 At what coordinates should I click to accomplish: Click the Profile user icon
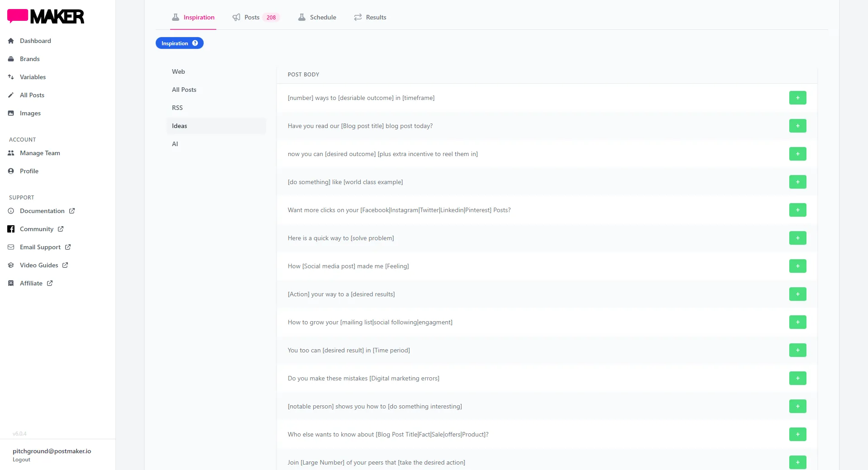[11, 171]
